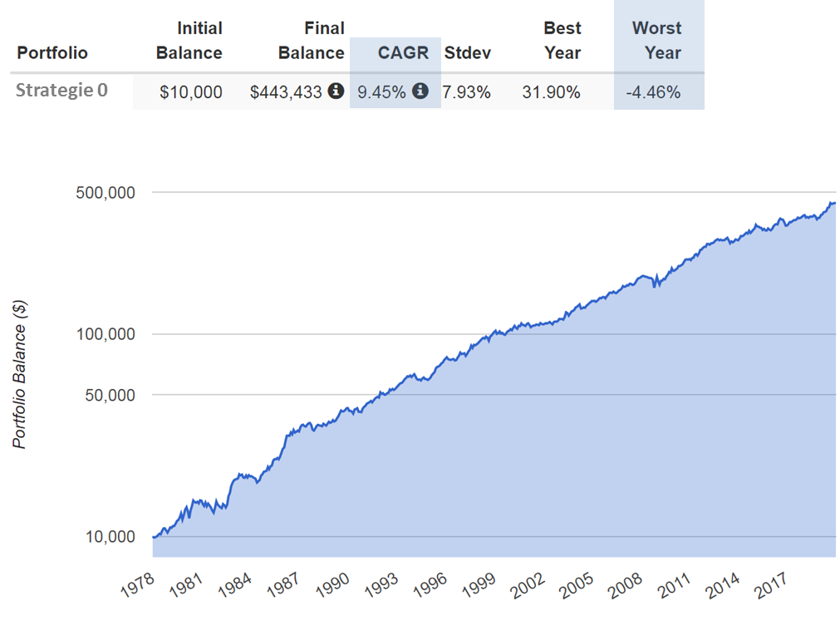Click the $10,000 initial balance value
The width and height of the screenshot is (840, 621).
click(x=191, y=92)
